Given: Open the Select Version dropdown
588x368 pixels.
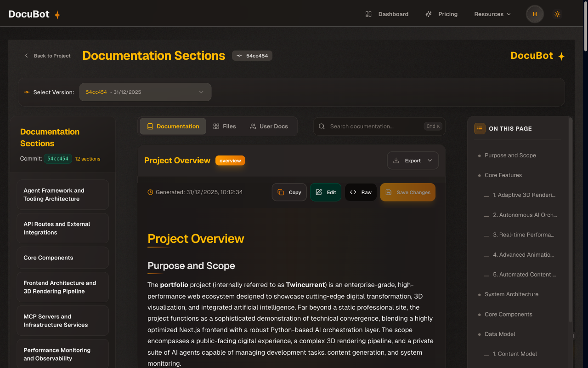Looking at the screenshot, I should (x=145, y=92).
